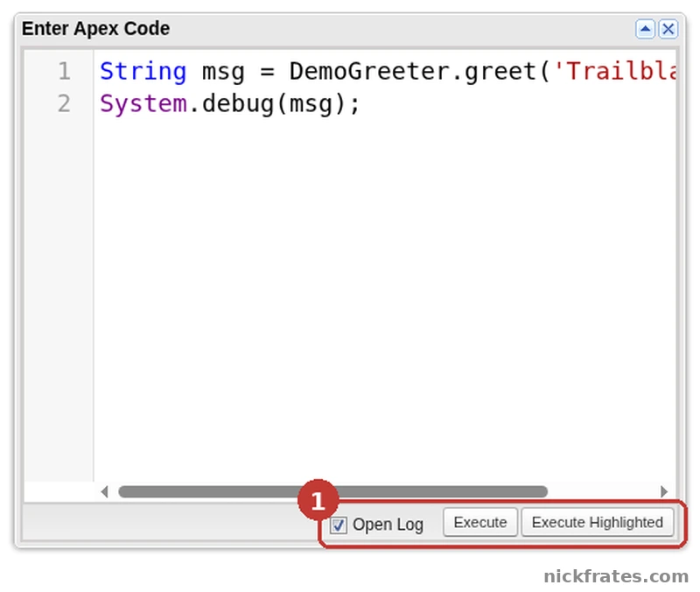The width and height of the screenshot is (700, 592).
Task: Click 'System' on code line 2
Action: click(x=143, y=103)
